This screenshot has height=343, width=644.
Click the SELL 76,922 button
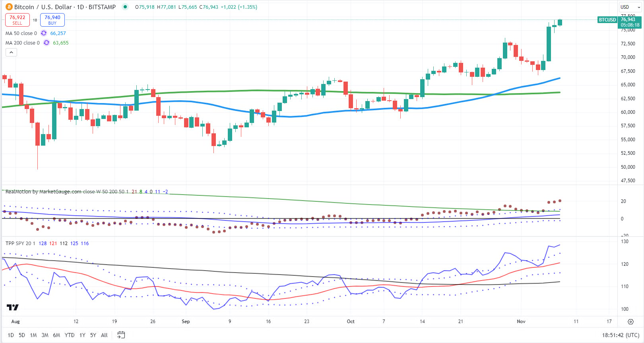[17, 20]
